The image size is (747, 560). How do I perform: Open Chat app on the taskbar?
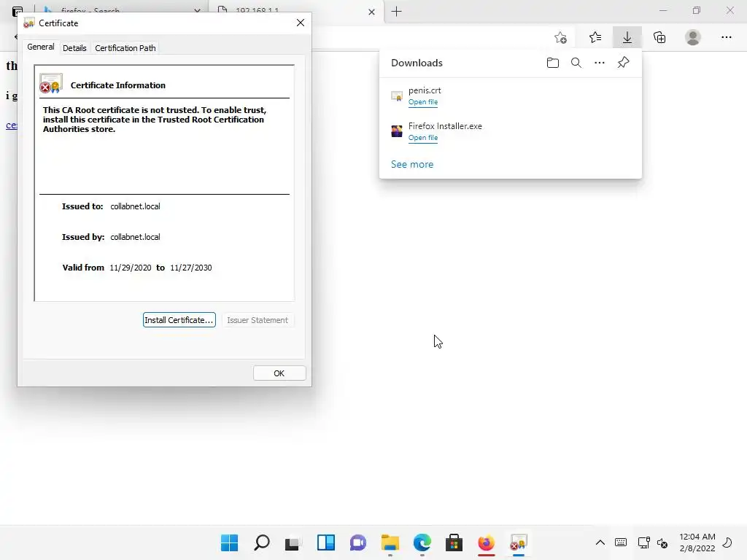pyautogui.click(x=357, y=542)
